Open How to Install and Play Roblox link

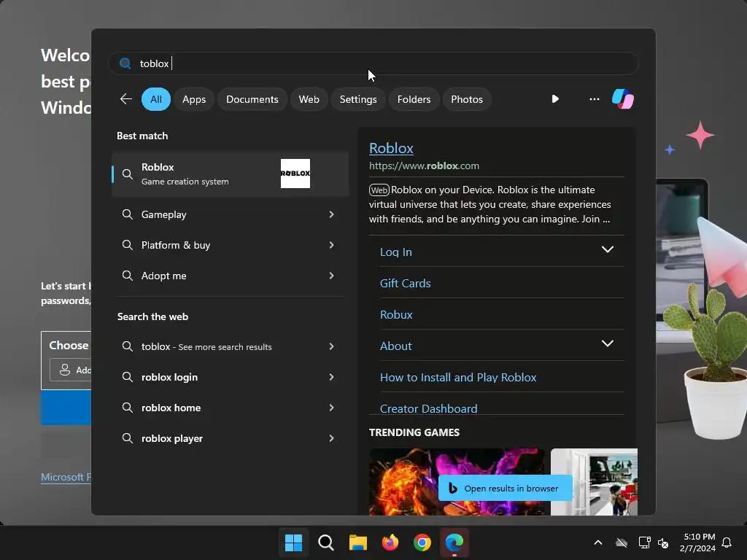pos(458,378)
